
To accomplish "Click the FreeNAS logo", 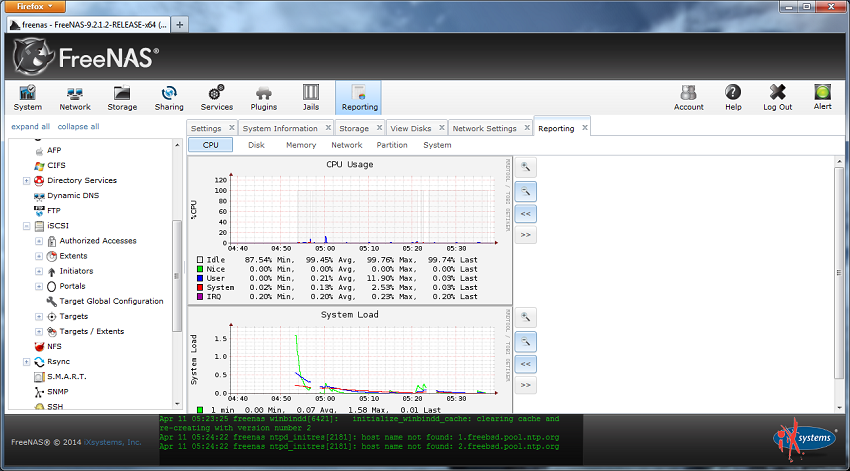I will pyautogui.click(x=86, y=57).
